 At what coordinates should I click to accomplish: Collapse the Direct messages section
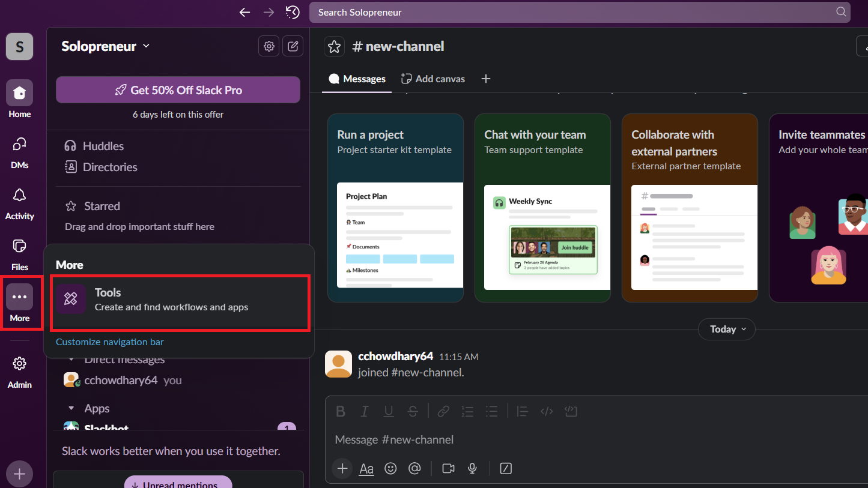point(71,360)
